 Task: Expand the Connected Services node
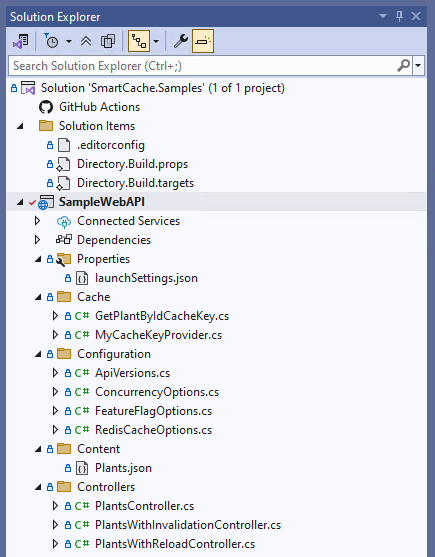[37, 221]
